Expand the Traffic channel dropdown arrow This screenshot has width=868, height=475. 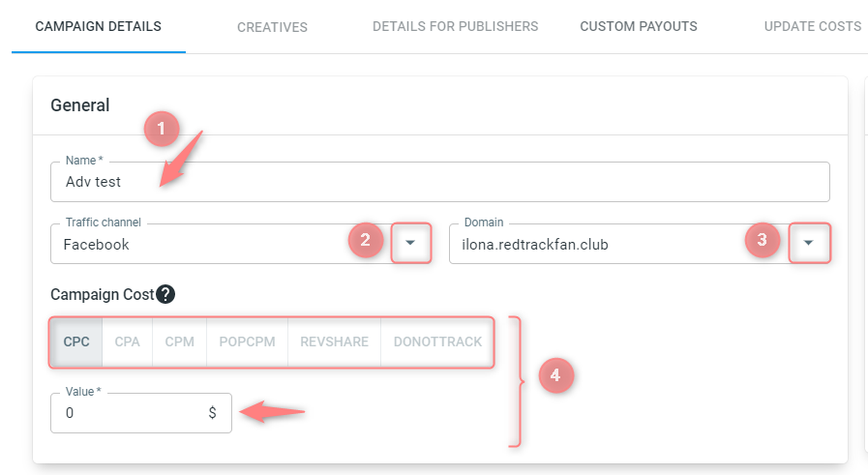[x=410, y=243]
